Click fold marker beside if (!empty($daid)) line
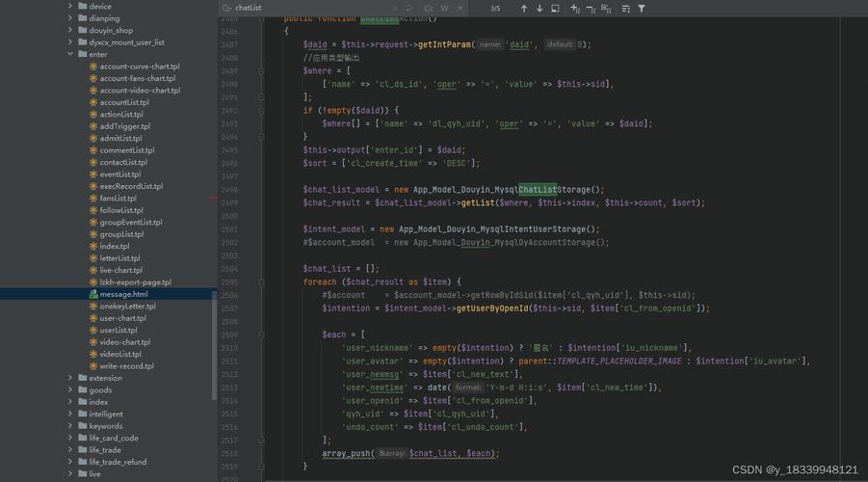Viewport: 868px width, 482px height. tap(261, 111)
